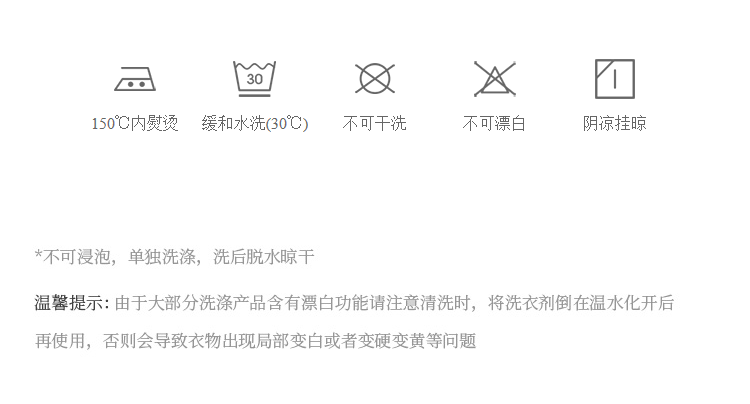Viewport: 750px width, 404px height.
Task: Click the crossed-out triangle bleach icon
Action: pos(495,79)
